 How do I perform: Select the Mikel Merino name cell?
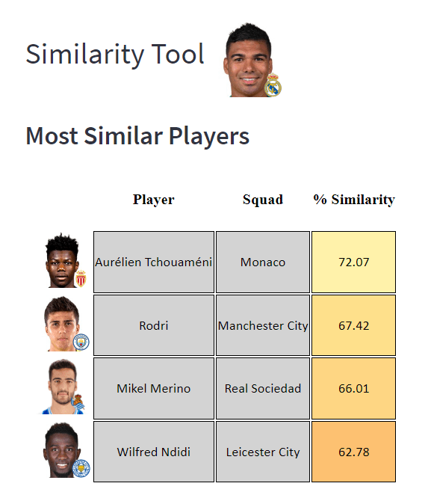pyautogui.click(x=154, y=388)
